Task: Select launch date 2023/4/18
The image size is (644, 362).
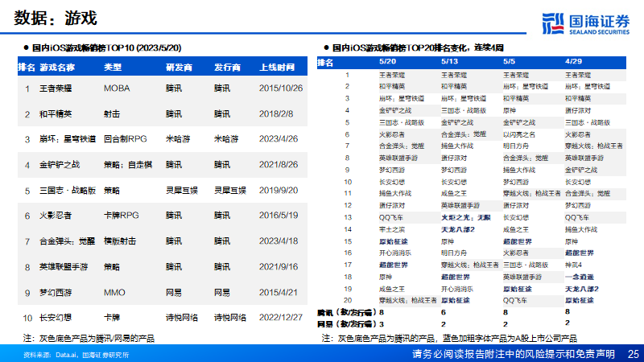Action: (x=279, y=241)
